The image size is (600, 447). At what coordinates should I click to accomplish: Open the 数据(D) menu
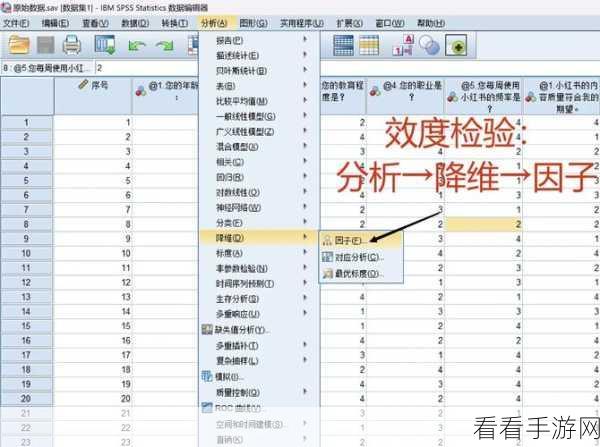pos(135,23)
